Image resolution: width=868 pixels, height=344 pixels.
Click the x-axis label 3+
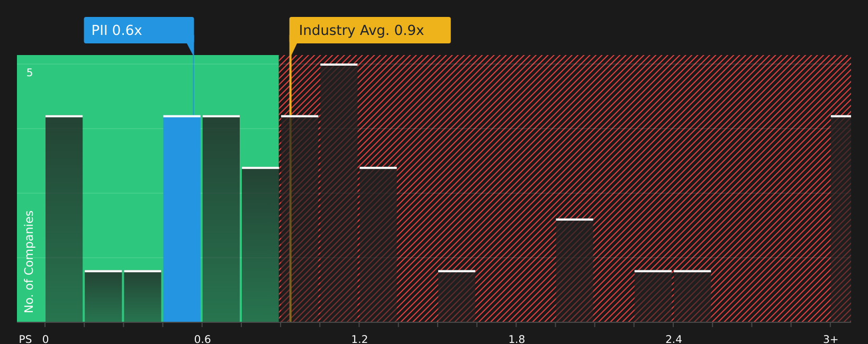point(830,339)
